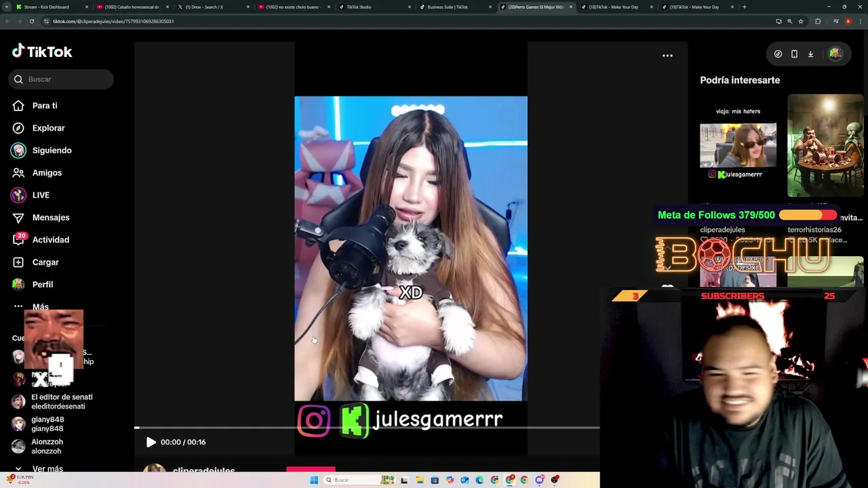Click the TikTok logo
Image resolution: width=868 pixels, height=488 pixels.
point(41,52)
